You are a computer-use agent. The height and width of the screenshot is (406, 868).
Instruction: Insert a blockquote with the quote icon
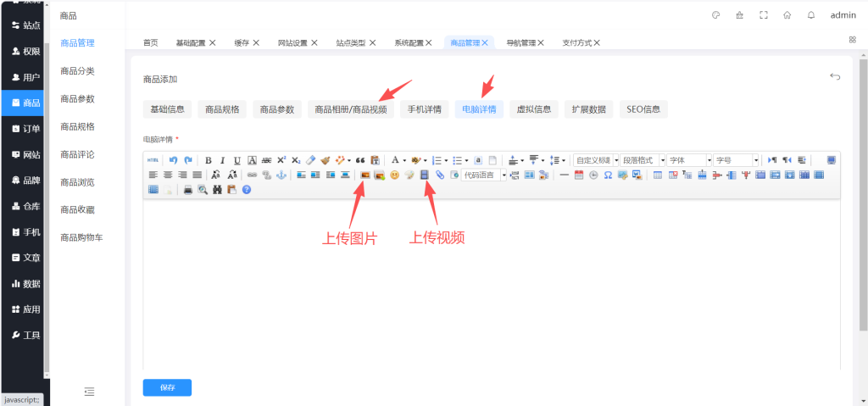360,161
